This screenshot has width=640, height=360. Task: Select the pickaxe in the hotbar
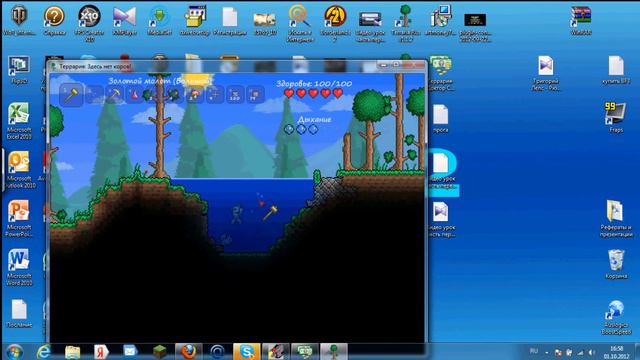pos(114,95)
